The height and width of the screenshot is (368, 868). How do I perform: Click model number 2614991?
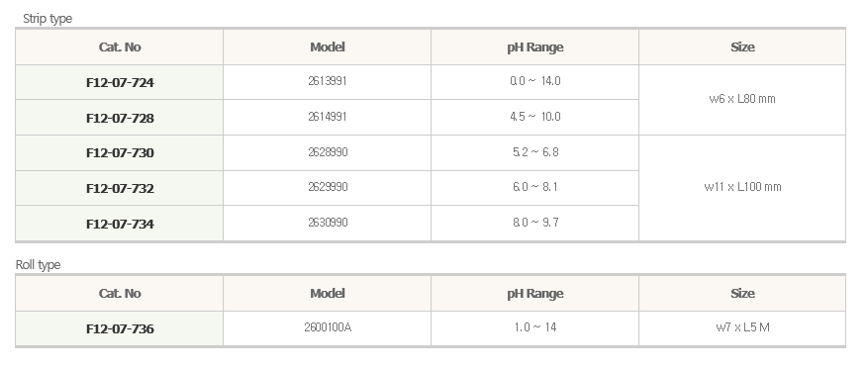coord(328,117)
